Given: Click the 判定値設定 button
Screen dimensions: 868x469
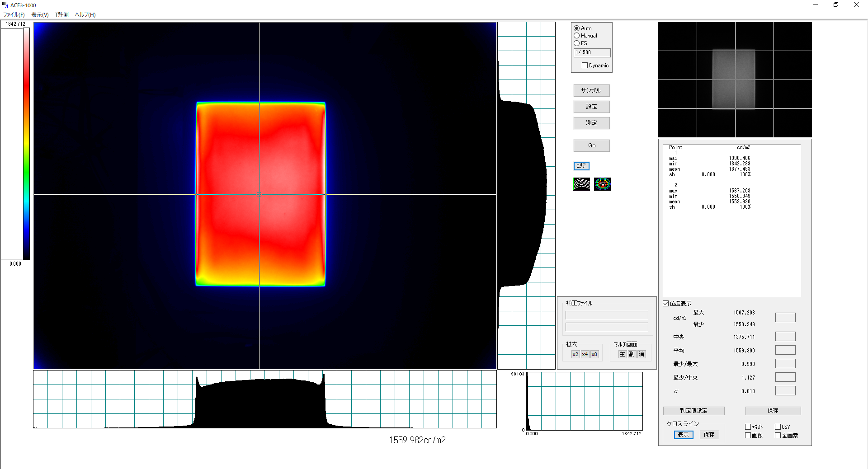Looking at the screenshot, I should 693,411.
